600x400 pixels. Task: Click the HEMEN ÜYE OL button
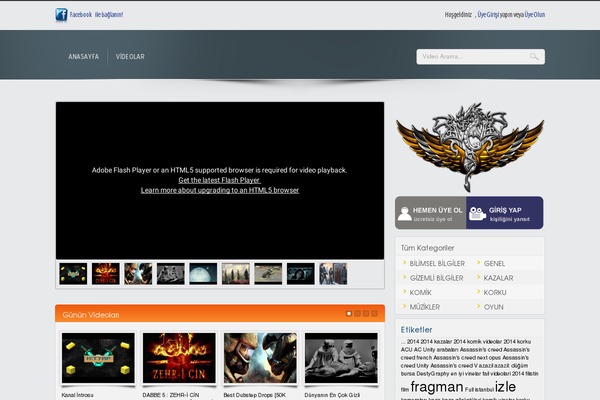[x=430, y=213]
